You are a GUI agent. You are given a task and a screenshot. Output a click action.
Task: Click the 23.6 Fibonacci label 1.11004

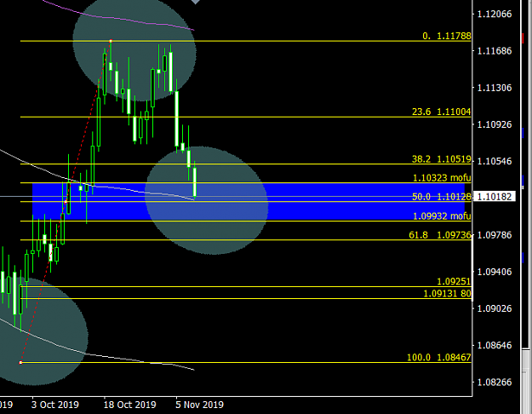pos(442,112)
